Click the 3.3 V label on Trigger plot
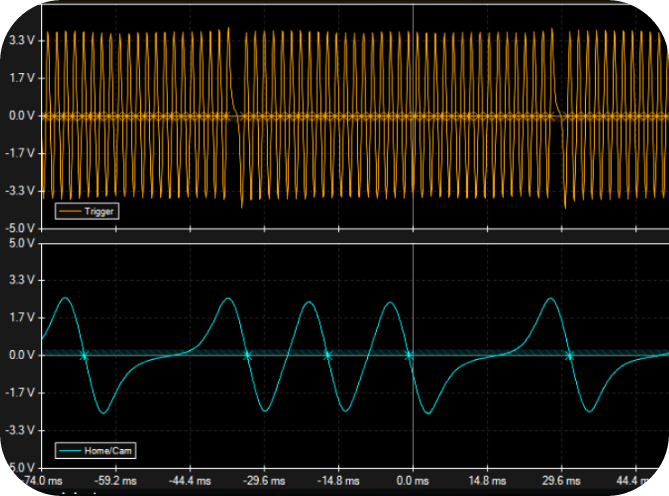 pyautogui.click(x=22, y=41)
